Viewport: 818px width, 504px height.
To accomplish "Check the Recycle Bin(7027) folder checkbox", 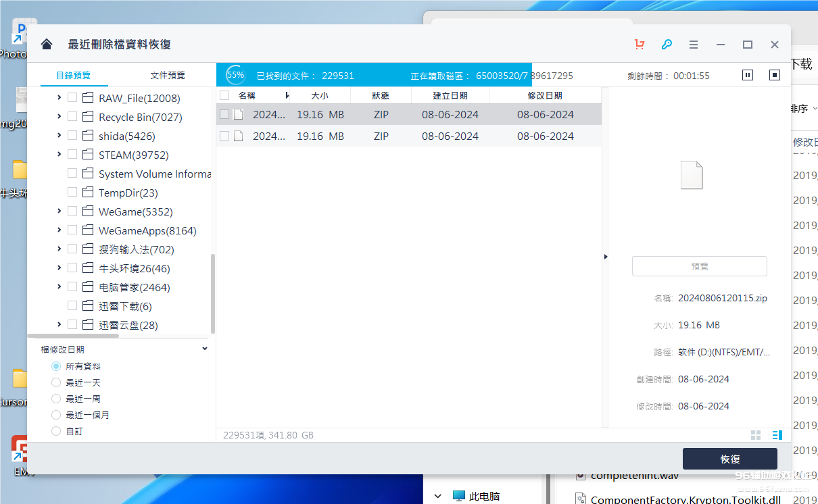I will click(72, 117).
